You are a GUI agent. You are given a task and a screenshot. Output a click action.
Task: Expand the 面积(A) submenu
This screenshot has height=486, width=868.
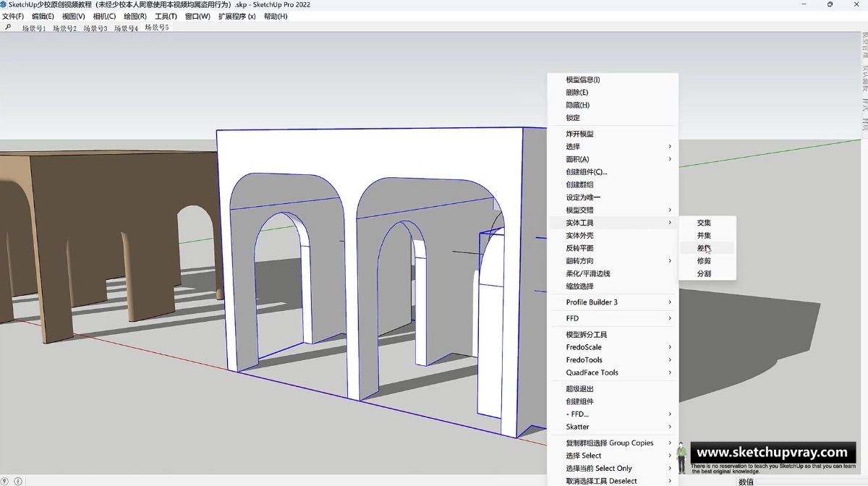[613, 159]
